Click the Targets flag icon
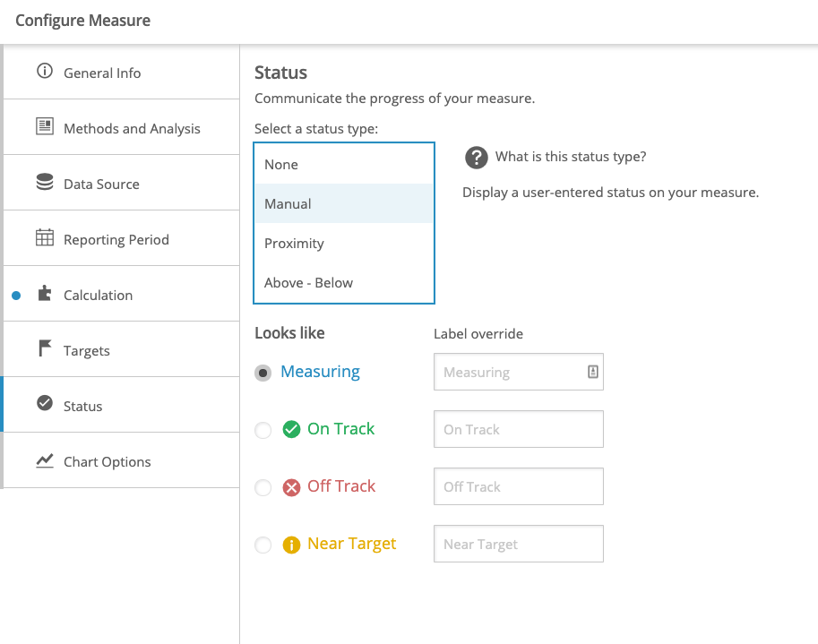This screenshot has width=818, height=644. point(45,348)
